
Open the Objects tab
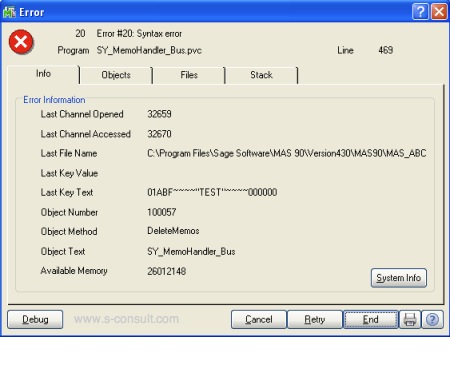[116, 75]
